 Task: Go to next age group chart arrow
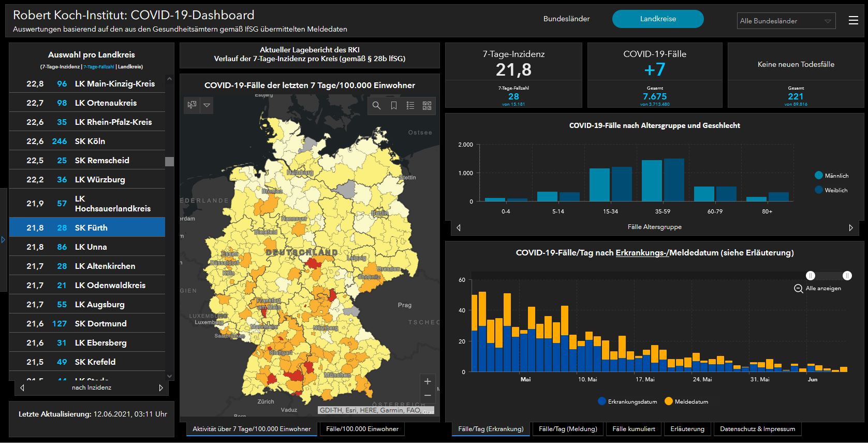click(x=851, y=227)
